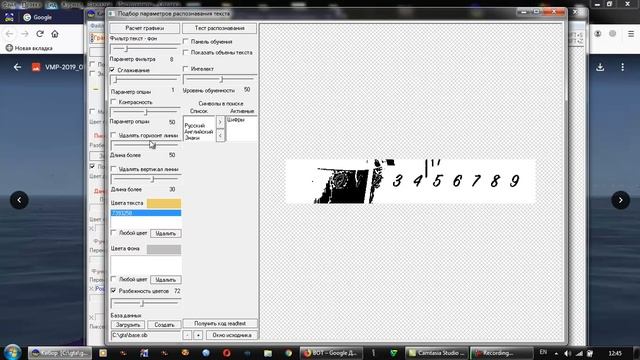Click the gray background color swatch
Viewport: 640px width, 360px height.
(x=164, y=249)
